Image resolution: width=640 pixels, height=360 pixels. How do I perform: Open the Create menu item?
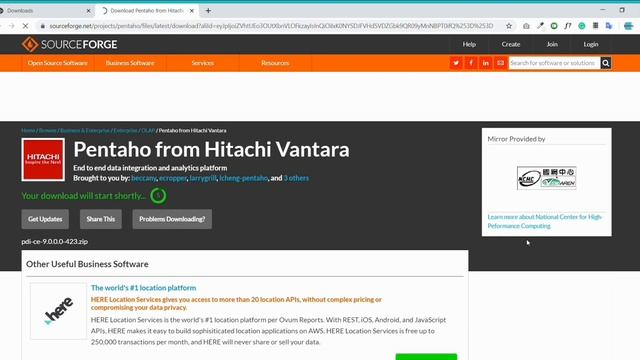tap(511, 44)
